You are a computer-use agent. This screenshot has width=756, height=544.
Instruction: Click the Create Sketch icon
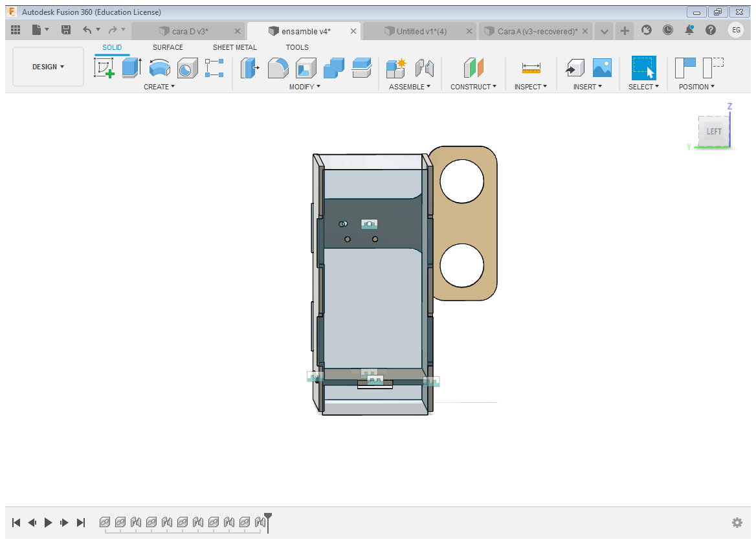tap(104, 68)
